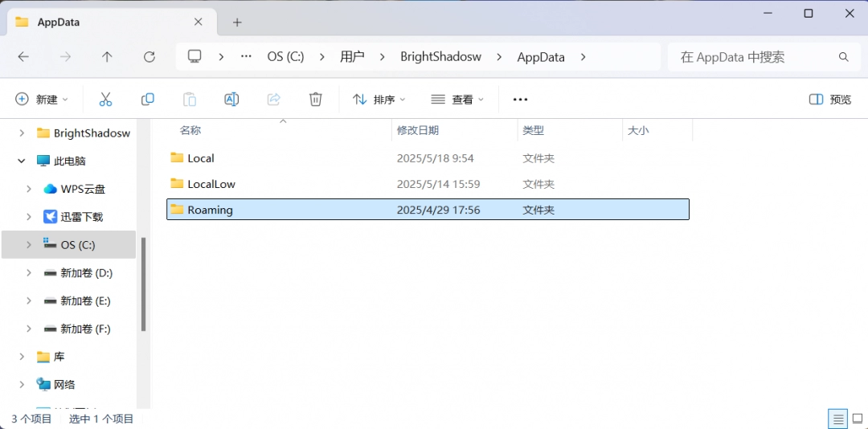Expand the 迅雷下载 node

click(29, 217)
